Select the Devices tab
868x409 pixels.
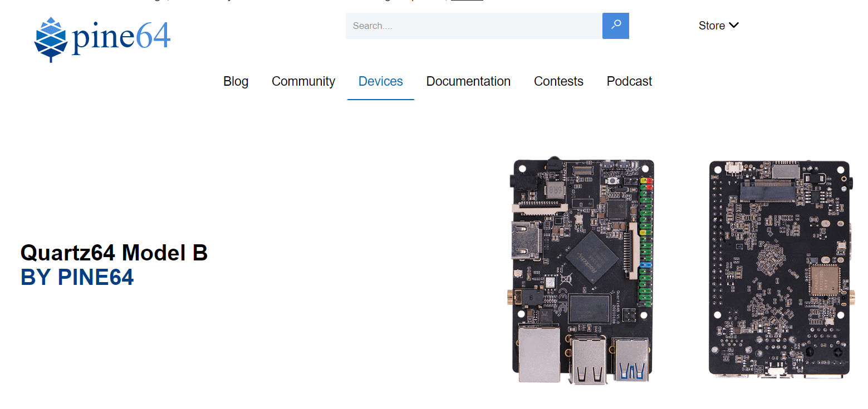tap(381, 81)
